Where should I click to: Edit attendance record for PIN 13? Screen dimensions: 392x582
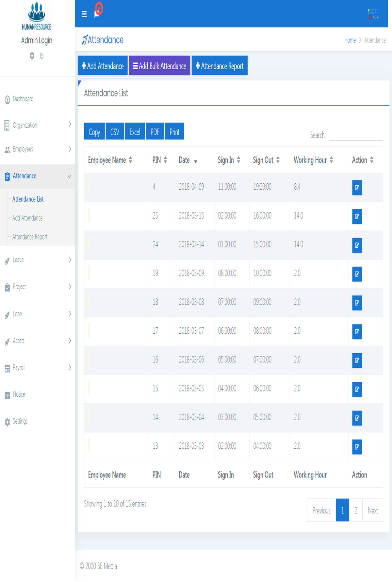point(357,447)
